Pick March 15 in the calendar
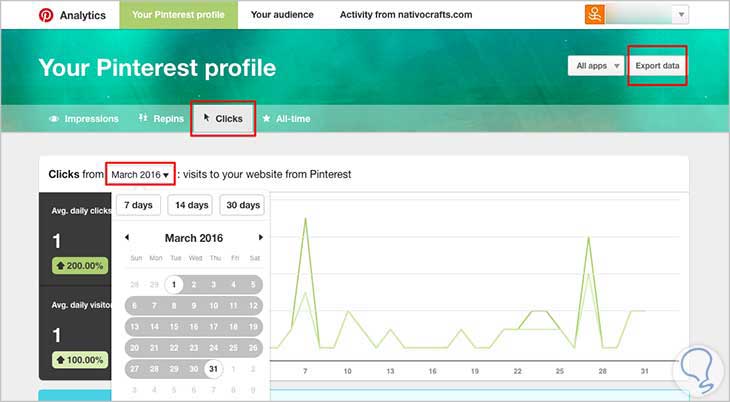The width and height of the screenshot is (730, 402). 174,327
